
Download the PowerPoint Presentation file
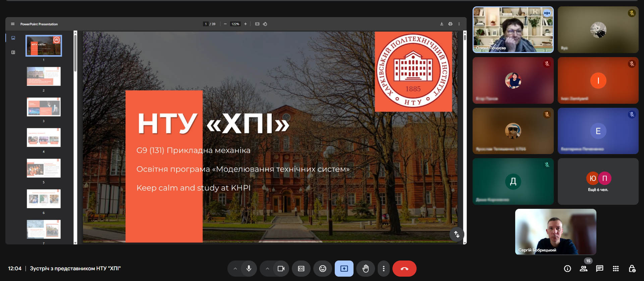pos(441,24)
